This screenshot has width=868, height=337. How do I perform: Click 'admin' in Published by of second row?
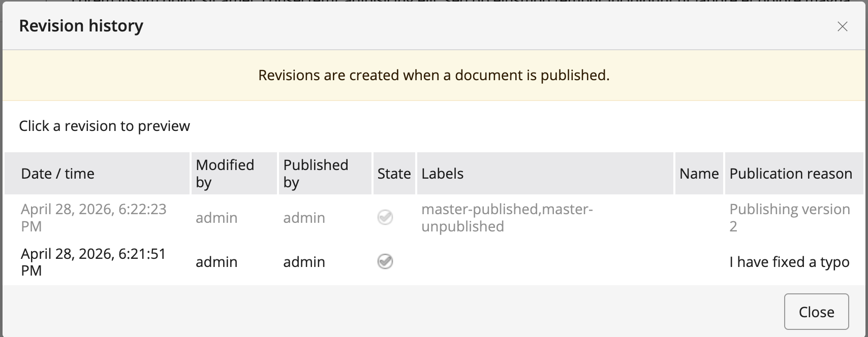pyautogui.click(x=304, y=262)
